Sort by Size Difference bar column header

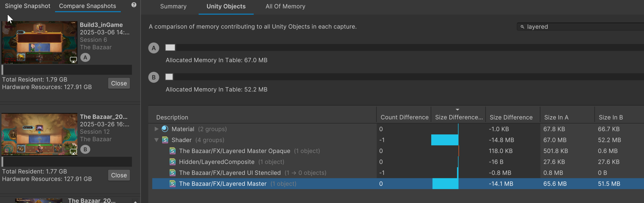[x=458, y=117]
